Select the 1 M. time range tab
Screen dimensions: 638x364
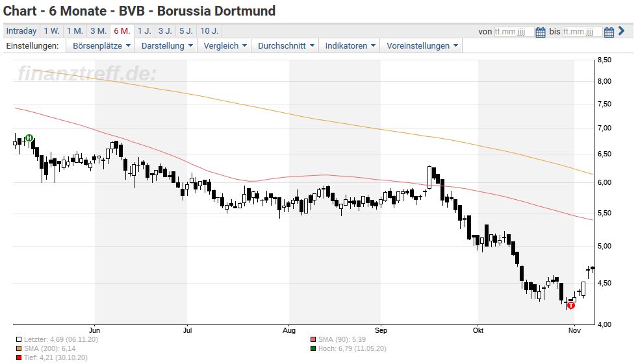coord(75,31)
